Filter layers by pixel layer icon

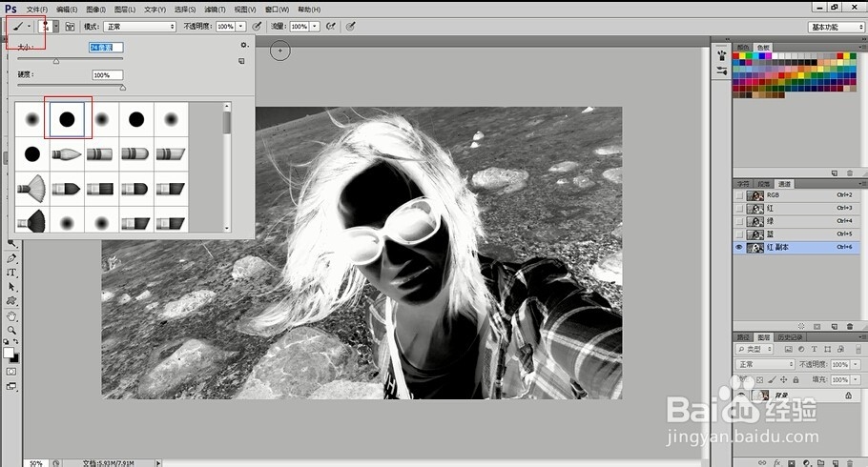[x=789, y=349]
